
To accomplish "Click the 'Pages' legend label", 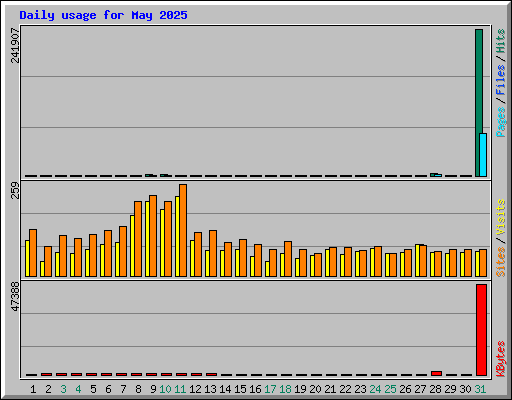I will coord(500,122).
